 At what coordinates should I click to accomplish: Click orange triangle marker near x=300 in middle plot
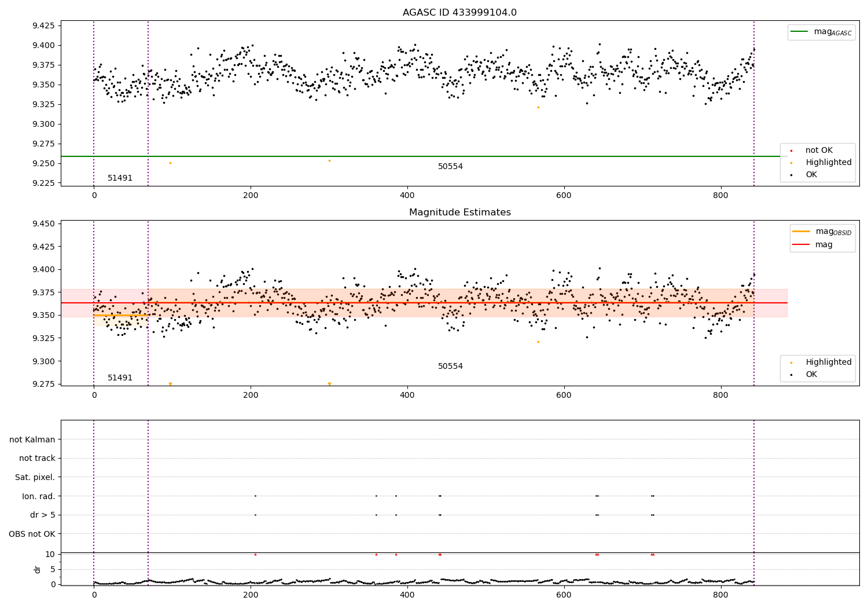(x=329, y=384)
